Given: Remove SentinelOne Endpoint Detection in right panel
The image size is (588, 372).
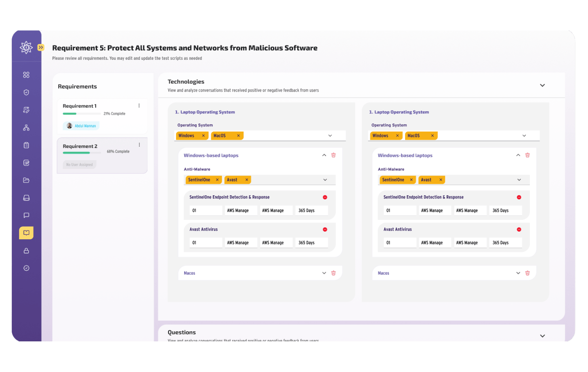Looking at the screenshot, I should pos(519,197).
